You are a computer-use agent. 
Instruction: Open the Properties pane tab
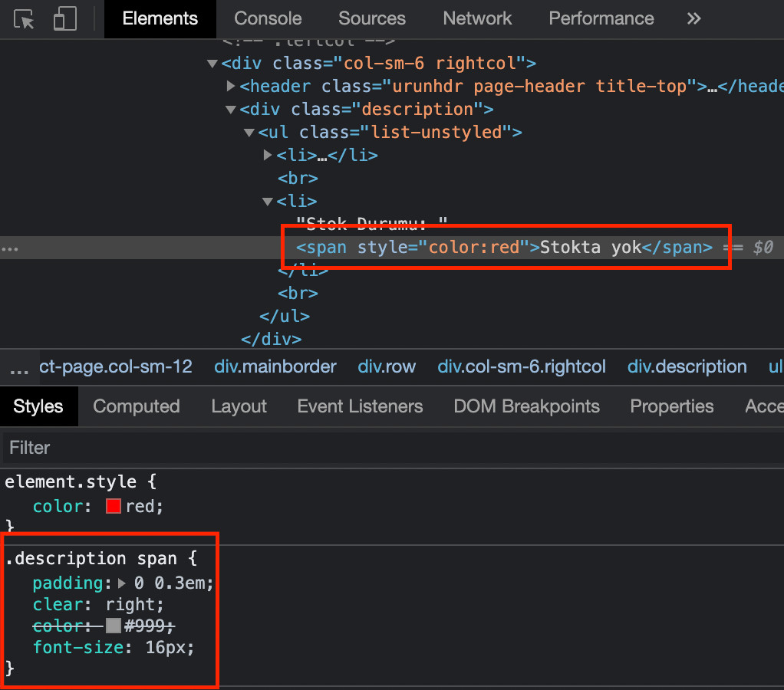pyautogui.click(x=671, y=406)
